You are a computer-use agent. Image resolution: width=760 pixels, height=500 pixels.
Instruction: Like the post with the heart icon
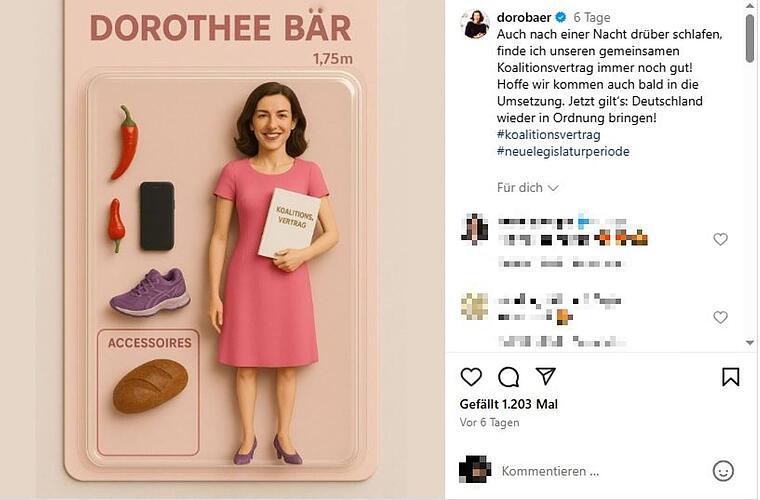[471, 376]
